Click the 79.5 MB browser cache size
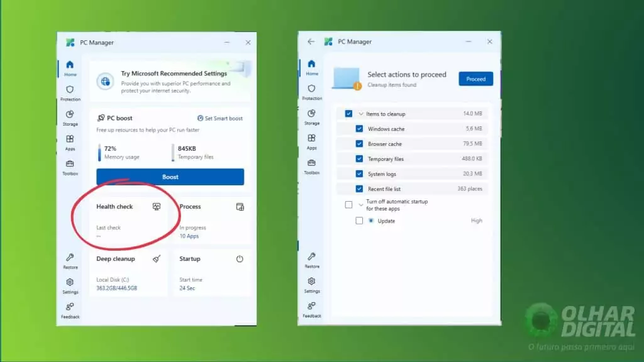This screenshot has width=644, height=362. [472, 144]
